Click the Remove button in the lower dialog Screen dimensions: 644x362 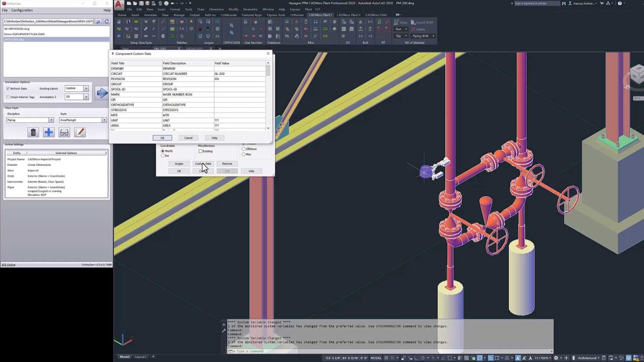point(227,164)
